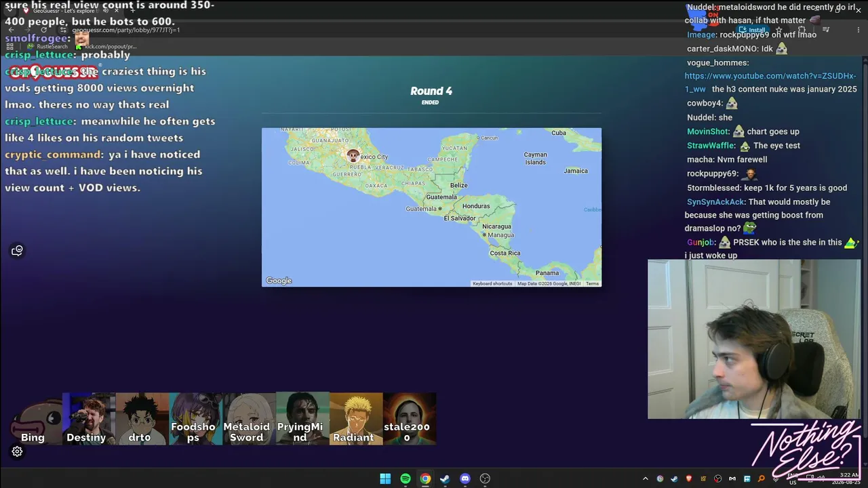Open Discord from the taskbar

465,479
